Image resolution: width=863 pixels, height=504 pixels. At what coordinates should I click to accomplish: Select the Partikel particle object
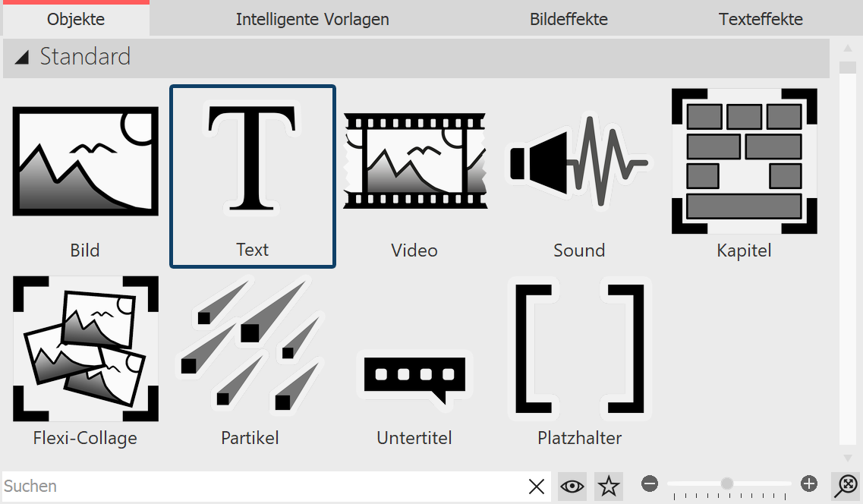tap(250, 349)
